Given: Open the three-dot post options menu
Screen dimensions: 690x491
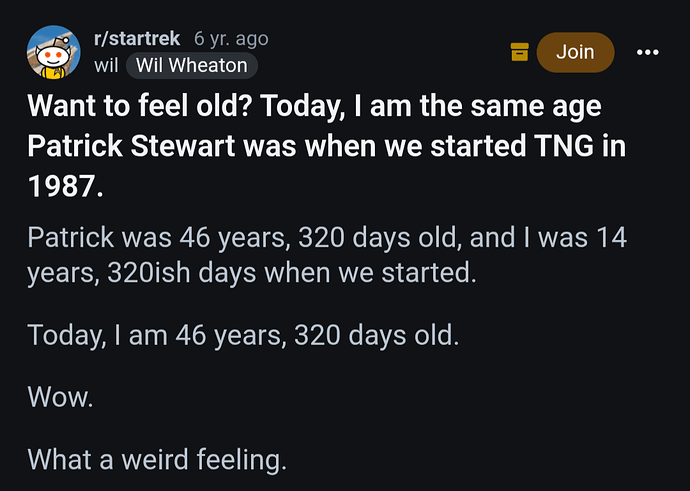Looking at the screenshot, I should [647, 51].
